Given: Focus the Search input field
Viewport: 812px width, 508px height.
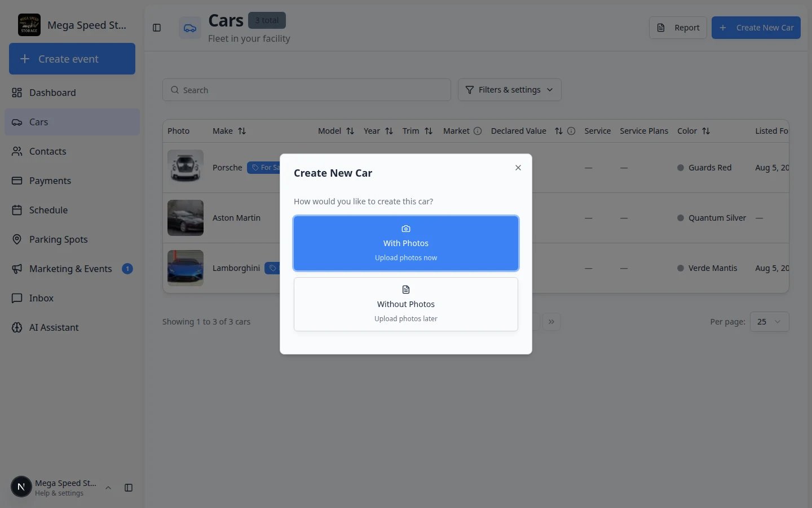Looking at the screenshot, I should click(307, 90).
